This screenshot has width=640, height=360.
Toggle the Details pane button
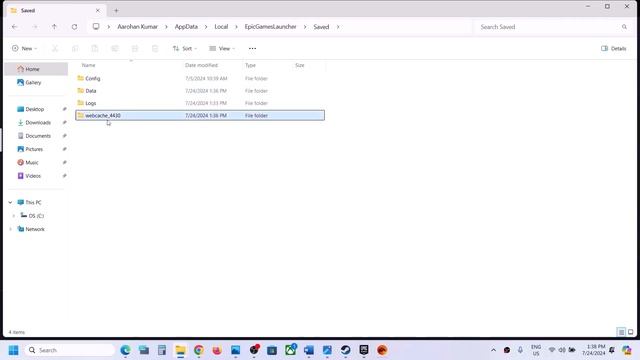click(x=613, y=49)
